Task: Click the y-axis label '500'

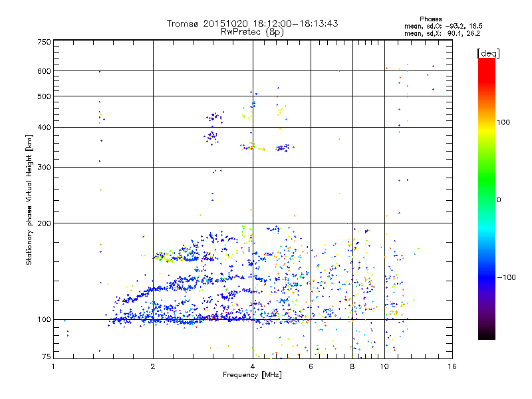Action: click(44, 96)
